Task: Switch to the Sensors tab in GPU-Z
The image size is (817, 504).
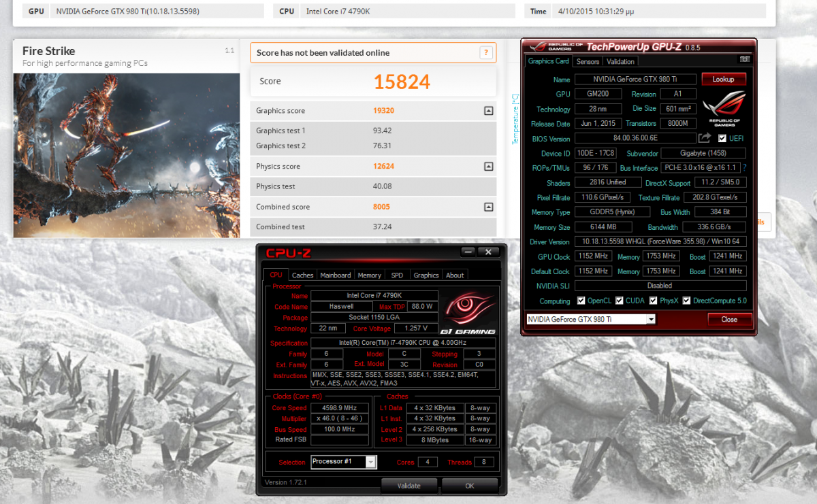Action: click(x=588, y=62)
